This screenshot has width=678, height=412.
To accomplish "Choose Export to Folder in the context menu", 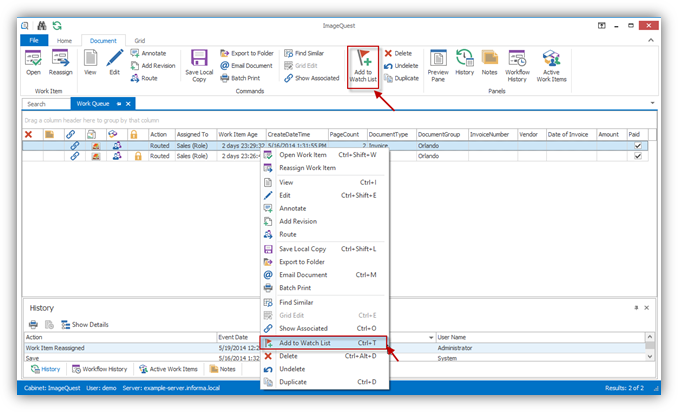I will tap(324, 262).
